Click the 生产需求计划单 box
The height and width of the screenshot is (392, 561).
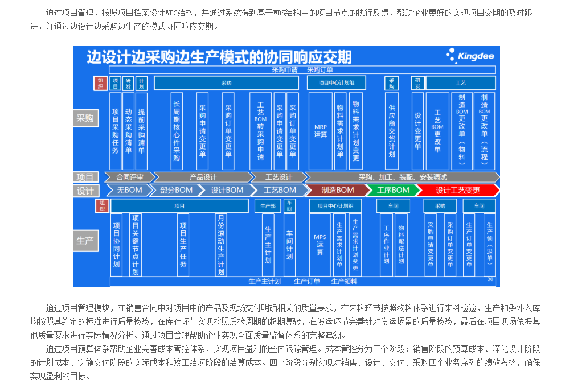[339, 245]
